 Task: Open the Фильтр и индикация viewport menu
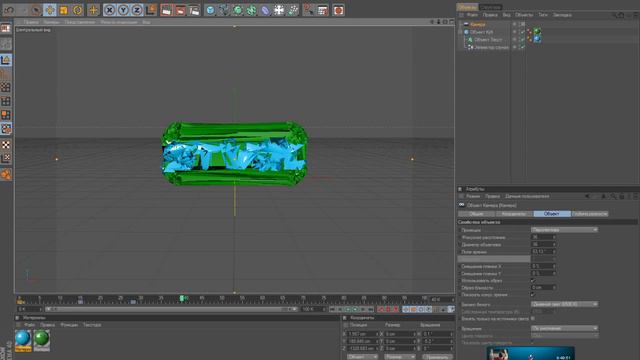(x=119, y=22)
